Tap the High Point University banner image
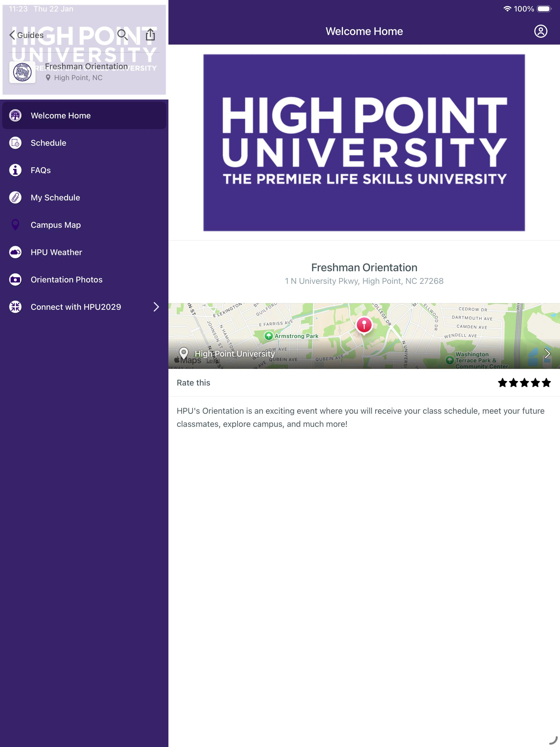The width and height of the screenshot is (560, 747). 364,142
